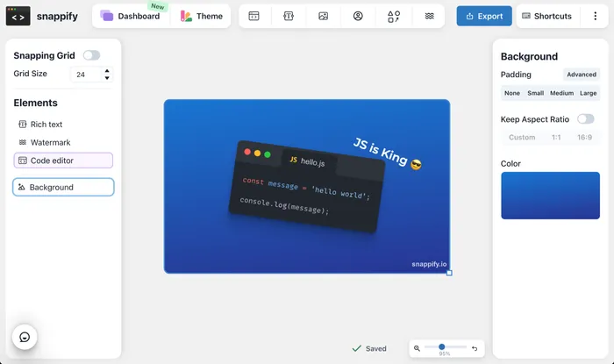The width and height of the screenshot is (614, 364).
Task: Increase Grid Size with the up arrow
Action: [x=107, y=70]
